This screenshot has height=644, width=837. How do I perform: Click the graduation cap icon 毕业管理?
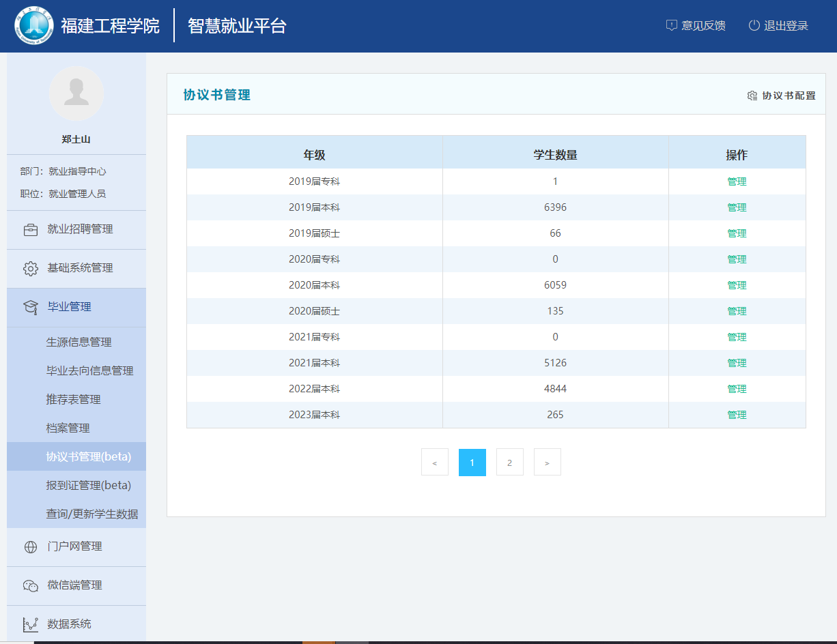coord(31,308)
